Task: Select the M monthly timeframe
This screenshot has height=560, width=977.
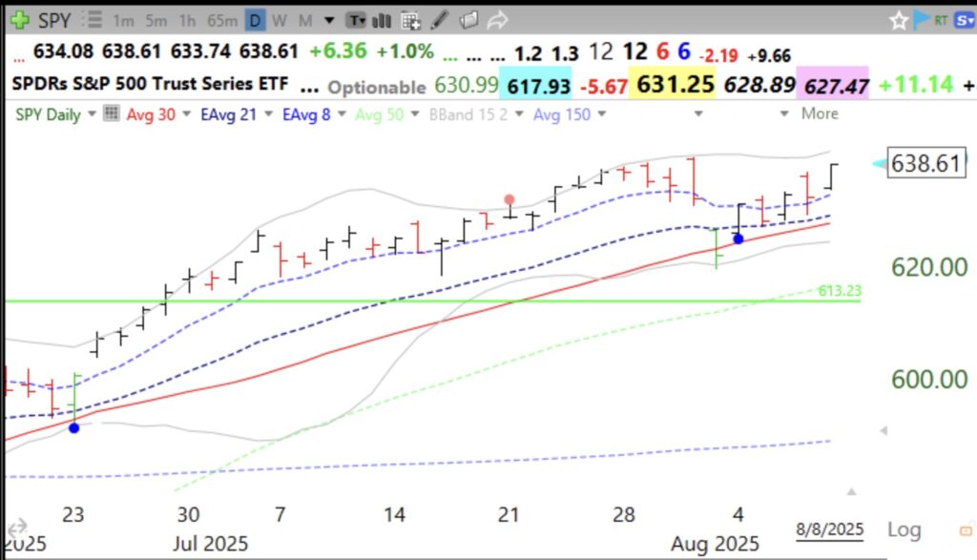Action: pyautogui.click(x=305, y=21)
